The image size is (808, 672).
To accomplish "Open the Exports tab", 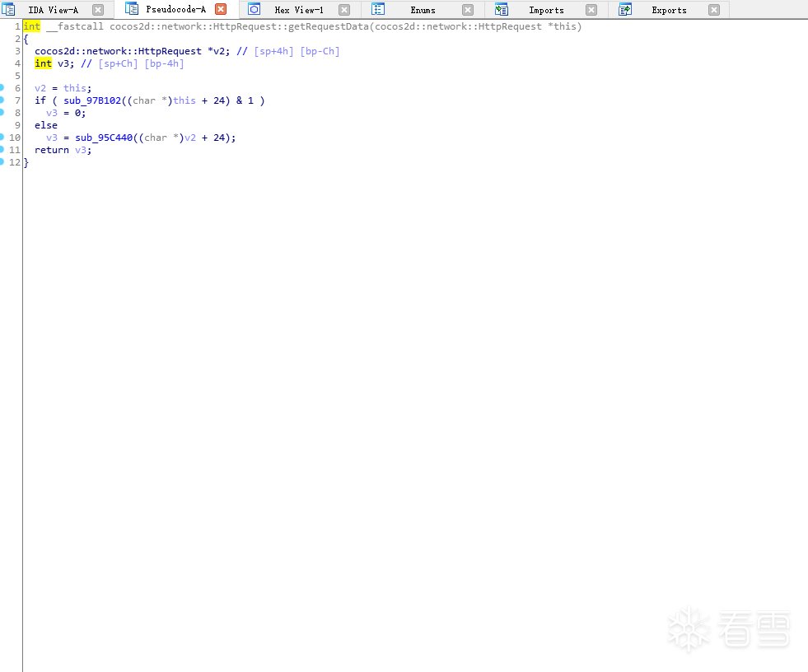I will [x=669, y=10].
